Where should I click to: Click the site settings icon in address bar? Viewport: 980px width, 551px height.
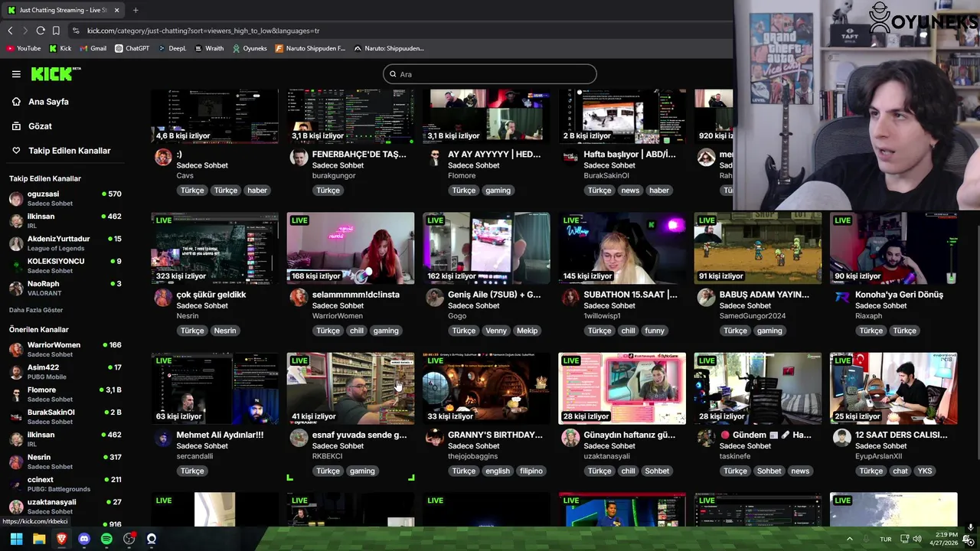coord(76,31)
